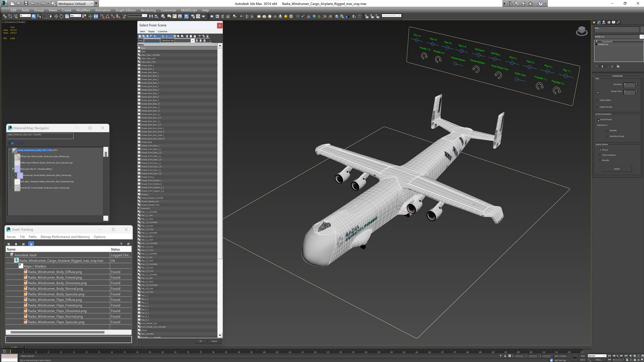
Task: Click the Pin Stack icon under the modifier stack
Action: coord(597,66)
